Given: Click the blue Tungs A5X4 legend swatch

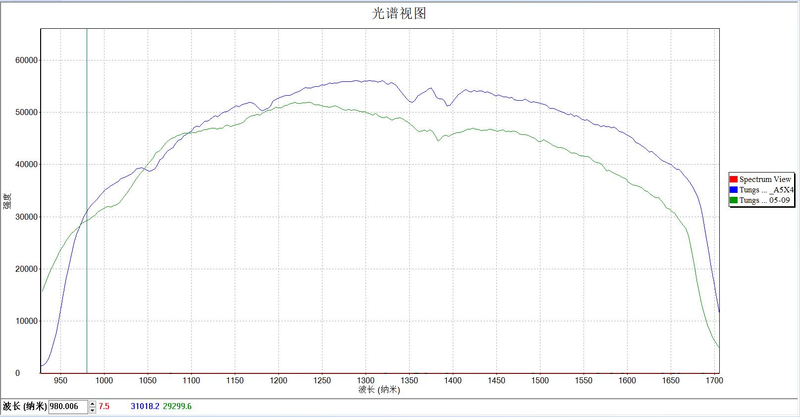Looking at the screenshot, I should pyautogui.click(x=734, y=190).
